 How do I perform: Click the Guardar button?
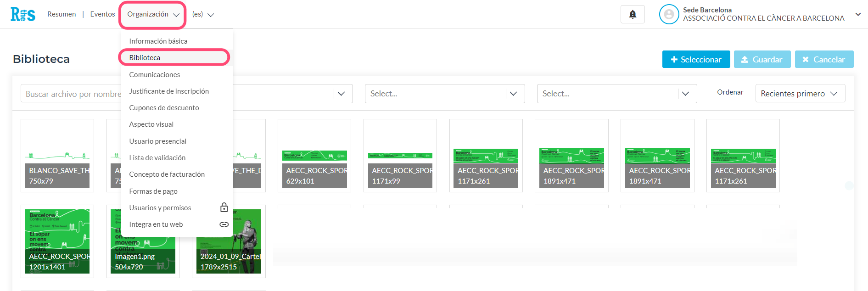(762, 59)
